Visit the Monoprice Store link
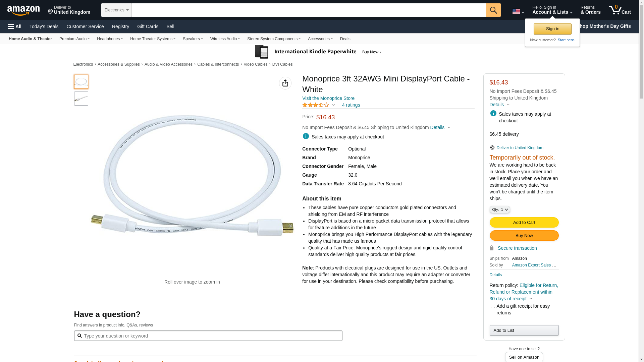Image resolution: width=644 pixels, height=362 pixels. click(x=328, y=98)
